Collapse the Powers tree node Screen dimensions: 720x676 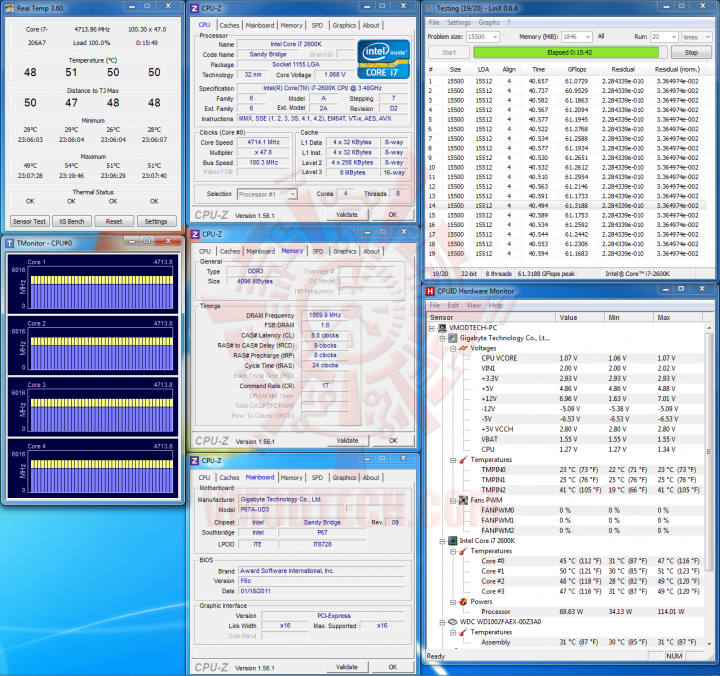click(x=453, y=602)
